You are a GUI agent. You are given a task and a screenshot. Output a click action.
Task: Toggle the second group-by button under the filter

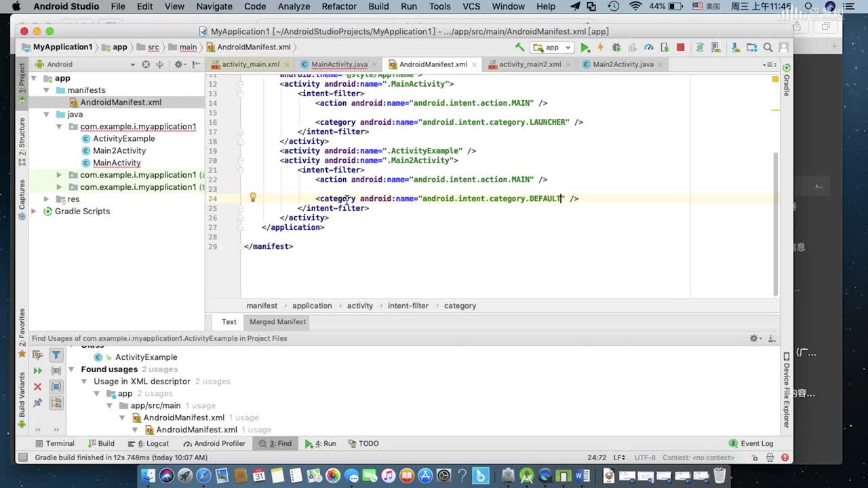56,371
